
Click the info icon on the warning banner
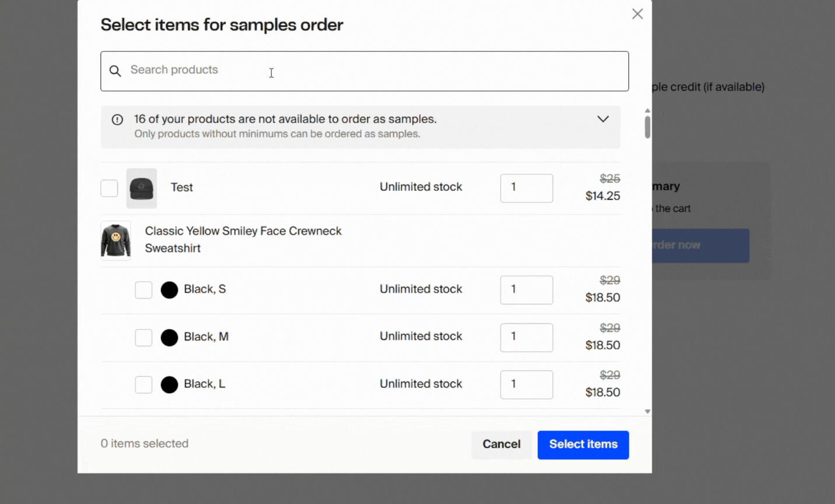117,119
